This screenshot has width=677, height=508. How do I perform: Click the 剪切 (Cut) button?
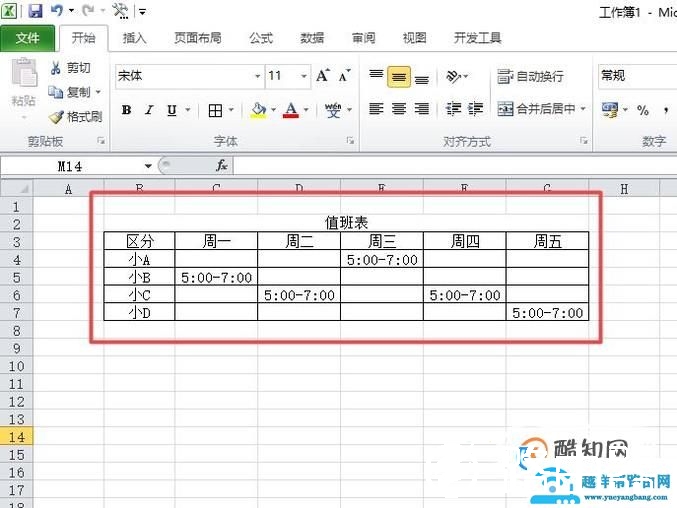click(70, 68)
